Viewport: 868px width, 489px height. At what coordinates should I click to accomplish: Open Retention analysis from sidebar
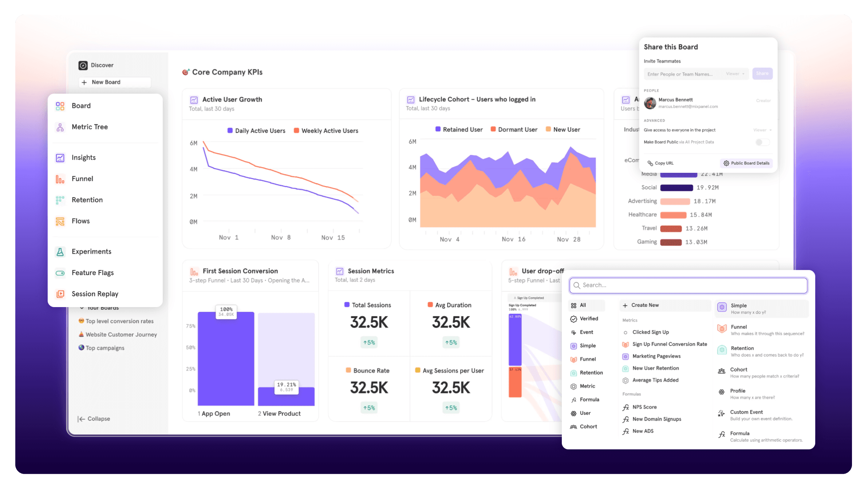point(87,200)
